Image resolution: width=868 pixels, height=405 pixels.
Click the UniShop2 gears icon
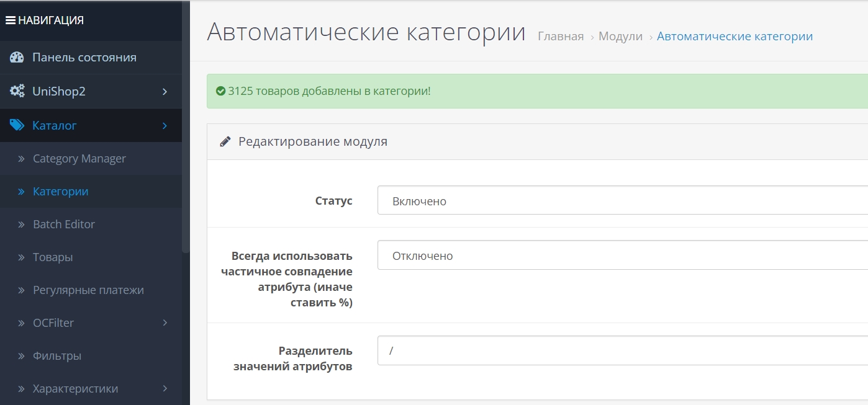click(x=17, y=92)
